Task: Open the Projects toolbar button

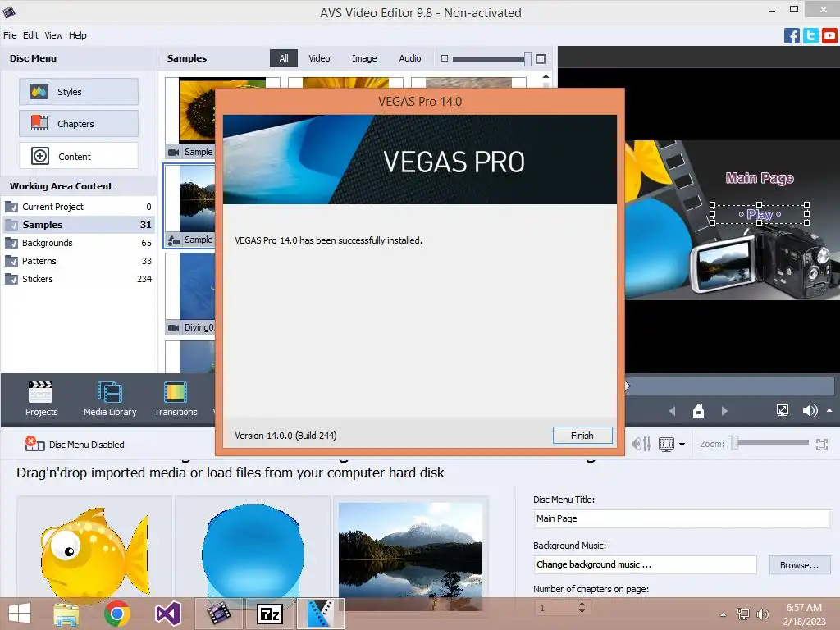Action: click(41, 399)
